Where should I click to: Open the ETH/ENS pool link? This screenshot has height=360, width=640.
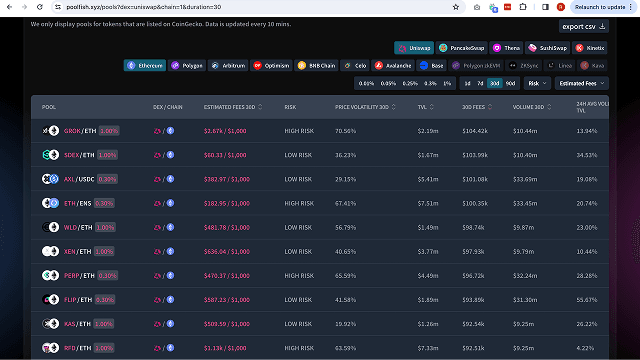[78, 203]
